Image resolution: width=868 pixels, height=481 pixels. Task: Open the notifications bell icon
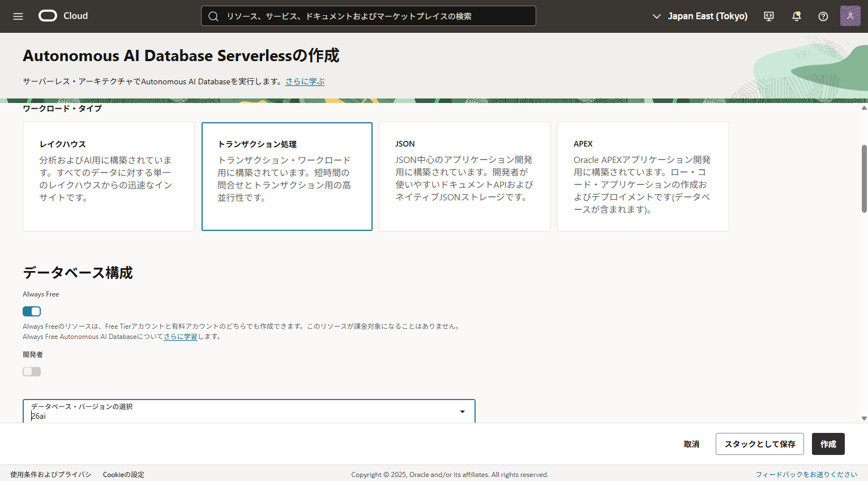(796, 16)
